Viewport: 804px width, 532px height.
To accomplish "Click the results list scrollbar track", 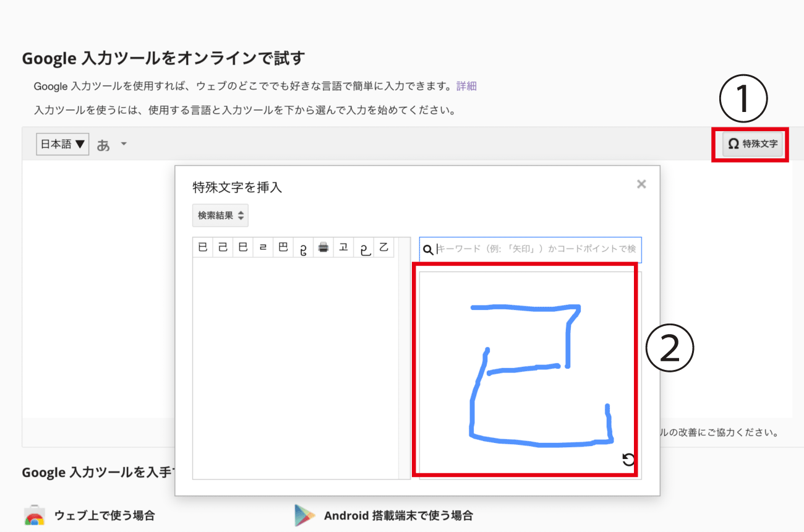I will pyautogui.click(x=404, y=358).
